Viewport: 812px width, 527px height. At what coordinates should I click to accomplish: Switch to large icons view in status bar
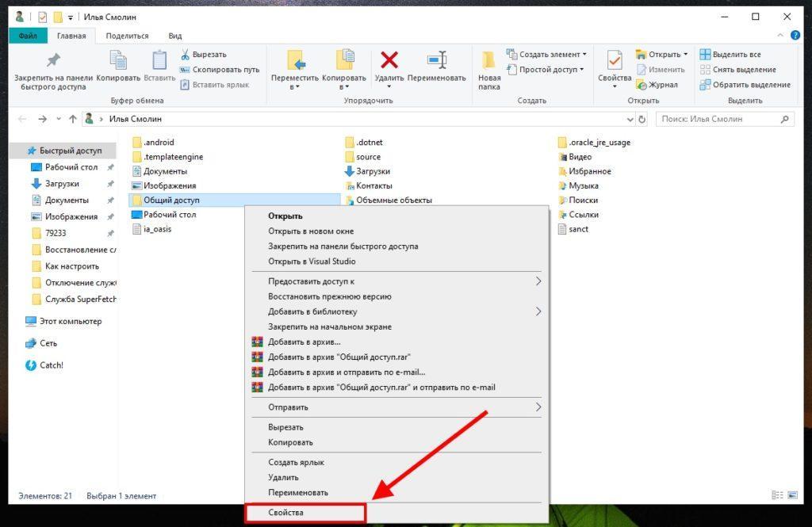point(793,495)
